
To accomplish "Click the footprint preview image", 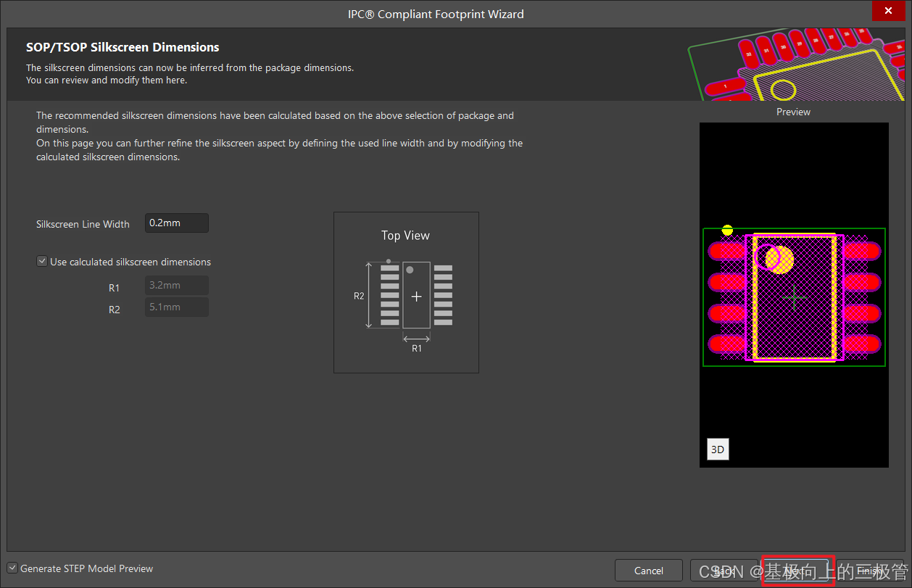I will coord(794,294).
